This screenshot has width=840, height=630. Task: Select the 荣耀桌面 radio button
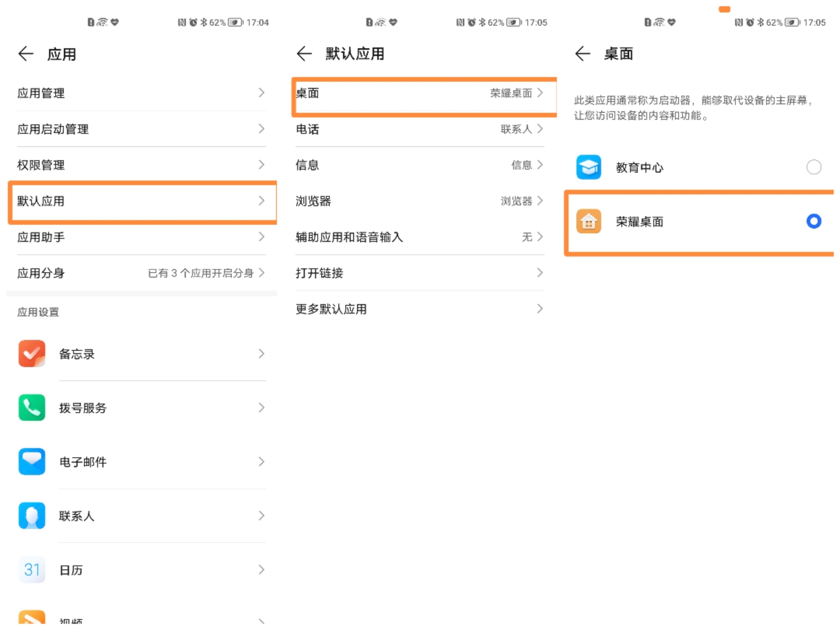pos(814,221)
